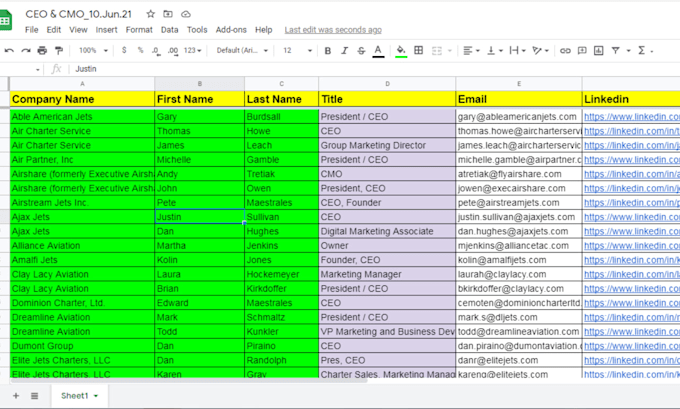Open the Data menu
Screen dimensions: 680x409
[x=170, y=29]
